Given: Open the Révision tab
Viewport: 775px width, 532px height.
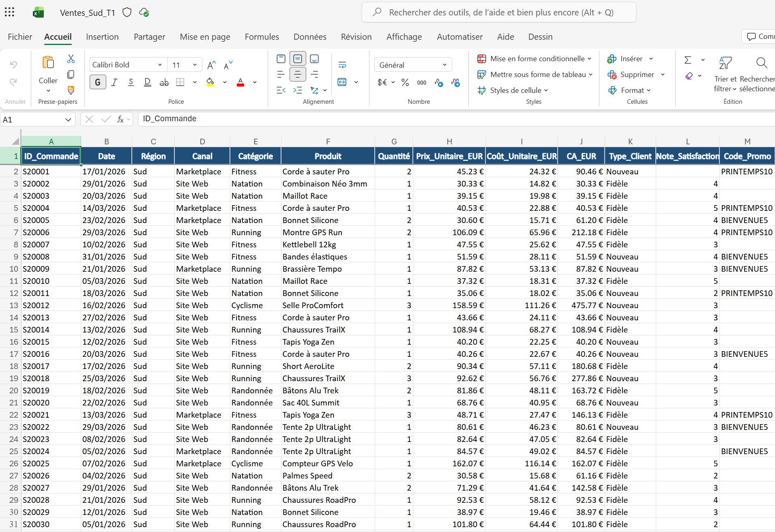Looking at the screenshot, I should [x=356, y=37].
